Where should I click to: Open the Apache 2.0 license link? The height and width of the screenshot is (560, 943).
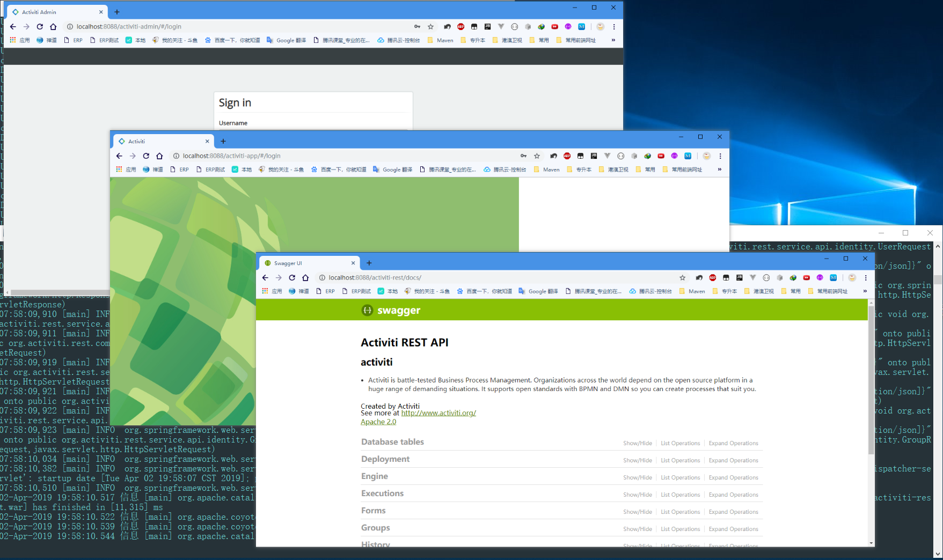coord(378,422)
